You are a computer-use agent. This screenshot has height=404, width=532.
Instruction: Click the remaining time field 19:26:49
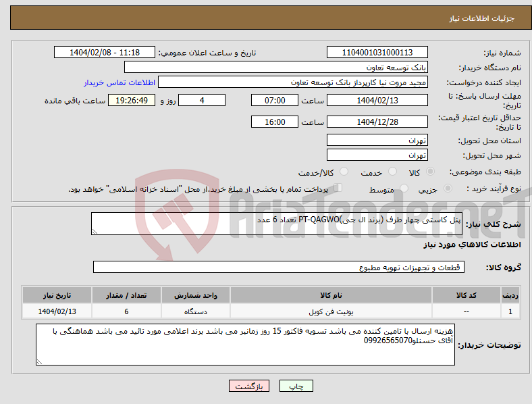(x=132, y=100)
